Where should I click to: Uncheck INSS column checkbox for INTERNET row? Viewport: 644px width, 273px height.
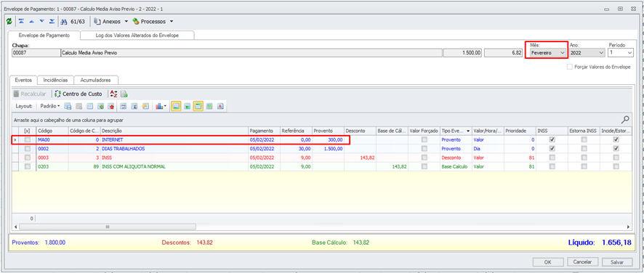[552, 139]
